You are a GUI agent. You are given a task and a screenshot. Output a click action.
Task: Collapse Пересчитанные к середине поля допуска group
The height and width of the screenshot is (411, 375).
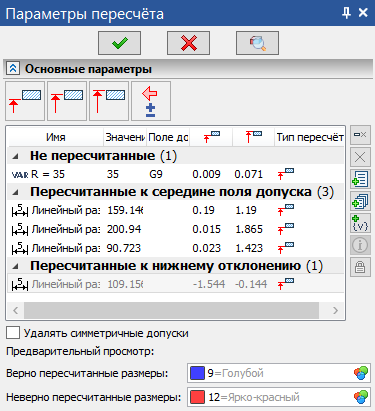coord(16,192)
